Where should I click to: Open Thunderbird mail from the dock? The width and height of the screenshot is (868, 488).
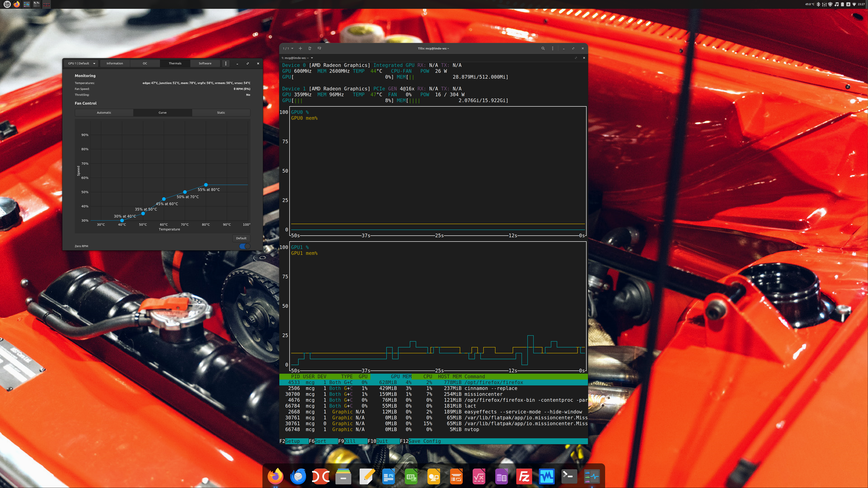coord(298,476)
